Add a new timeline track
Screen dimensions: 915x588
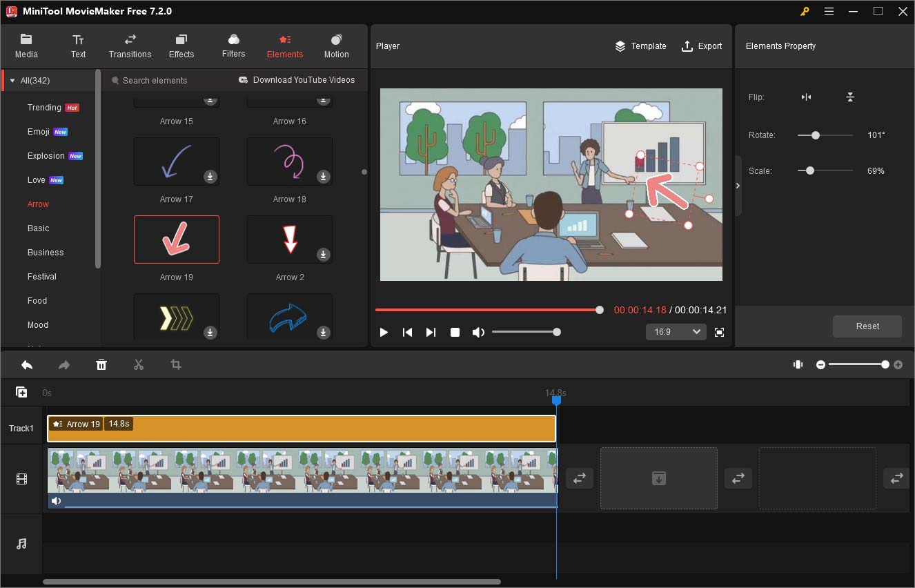click(x=21, y=392)
